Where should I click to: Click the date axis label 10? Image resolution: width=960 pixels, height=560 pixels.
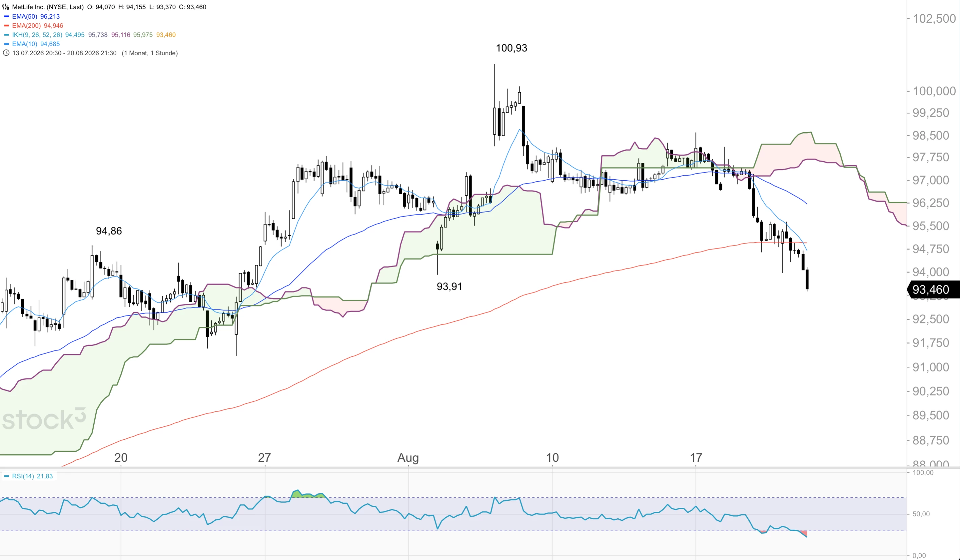click(x=552, y=457)
